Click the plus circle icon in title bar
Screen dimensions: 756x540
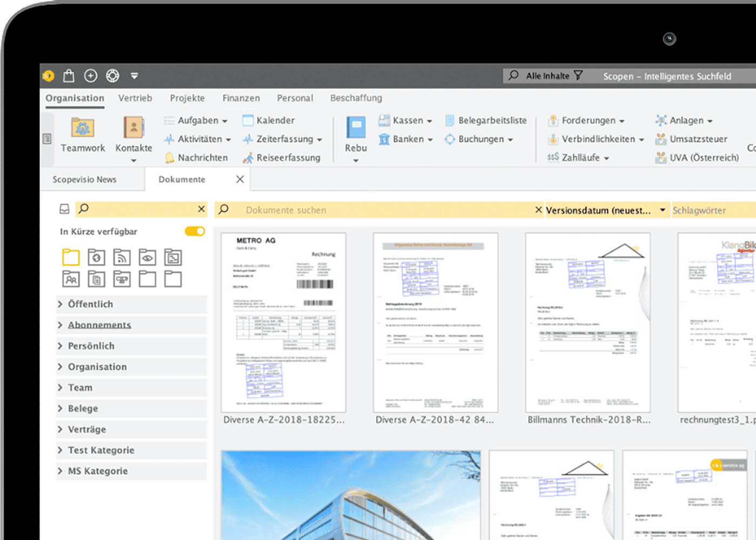[91, 76]
